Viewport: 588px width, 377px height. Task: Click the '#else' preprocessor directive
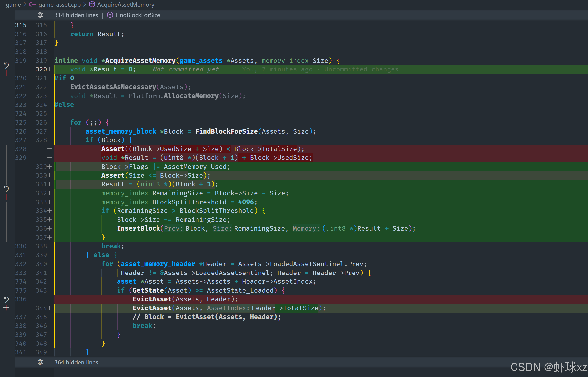[64, 105]
